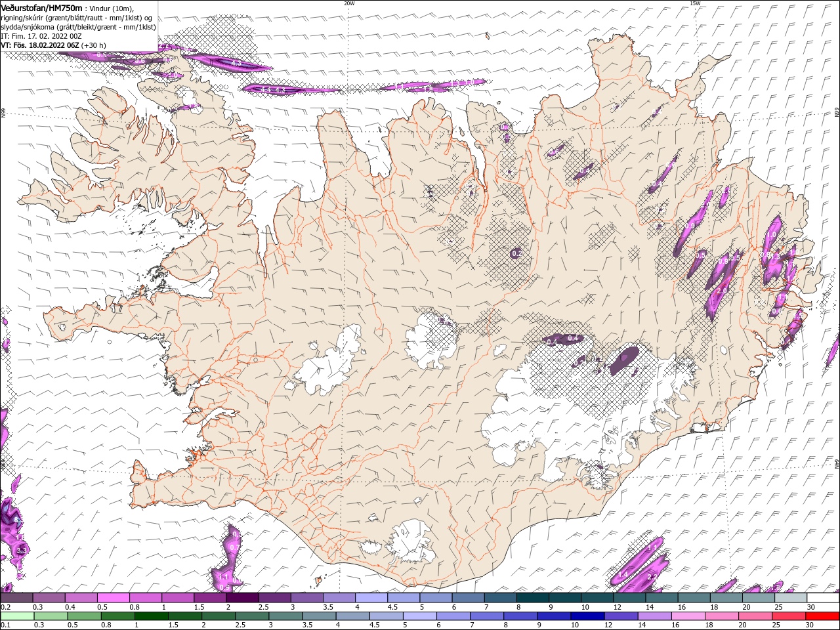The width and height of the screenshot is (840, 630).
Task: Pick the light blue 4 swatch in the sleet/snow legend
Action: point(371,598)
